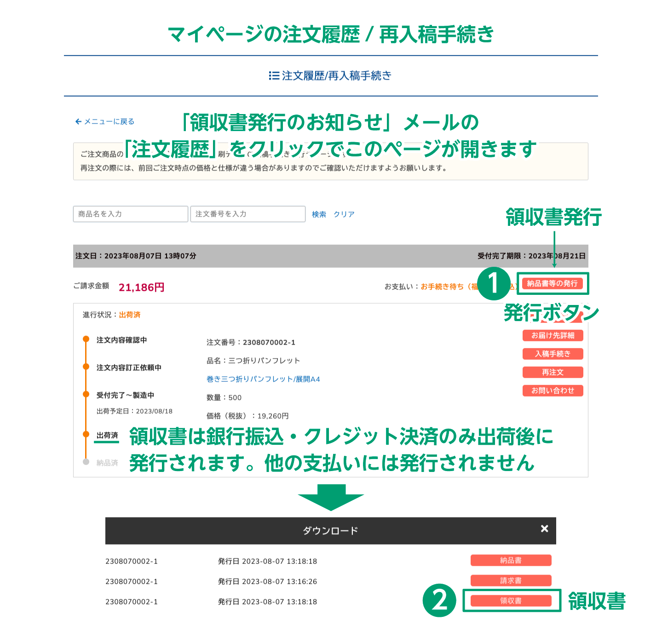Download the 請求書 document

coord(511,581)
